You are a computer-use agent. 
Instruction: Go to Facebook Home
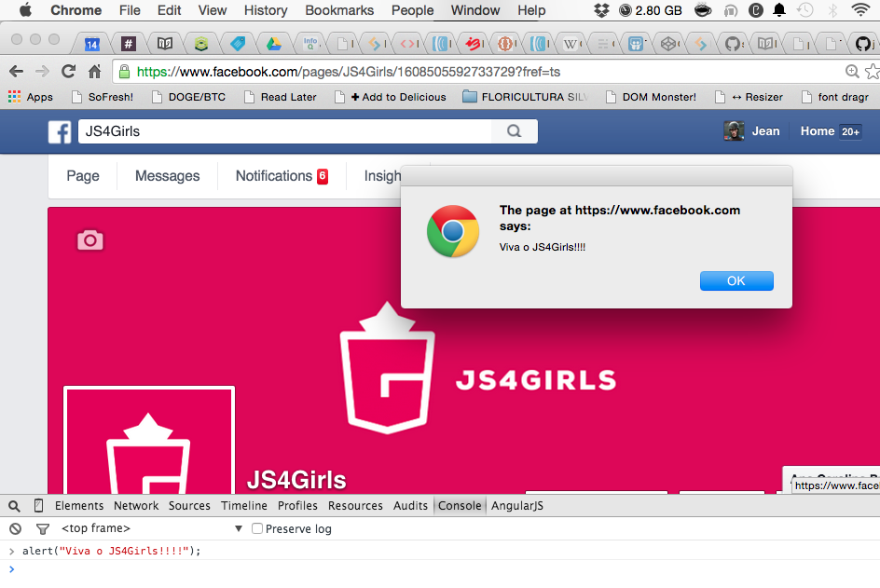pyautogui.click(x=818, y=131)
